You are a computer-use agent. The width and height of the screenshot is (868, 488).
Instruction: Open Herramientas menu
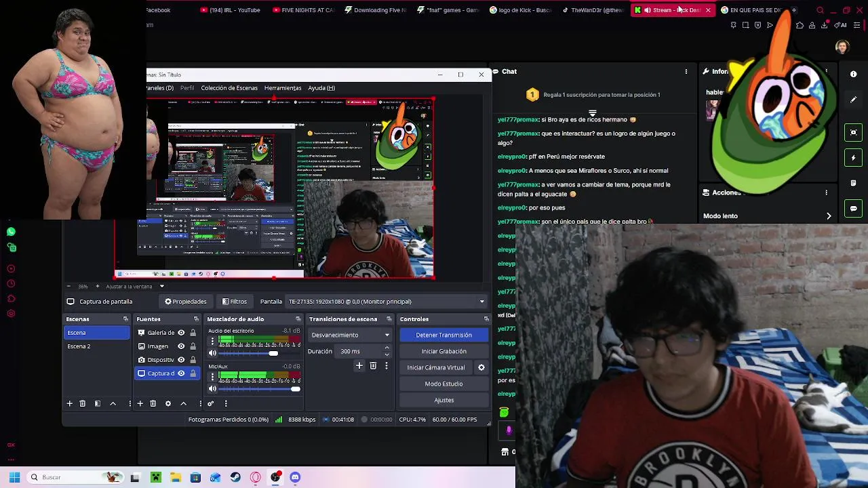pyautogui.click(x=283, y=88)
